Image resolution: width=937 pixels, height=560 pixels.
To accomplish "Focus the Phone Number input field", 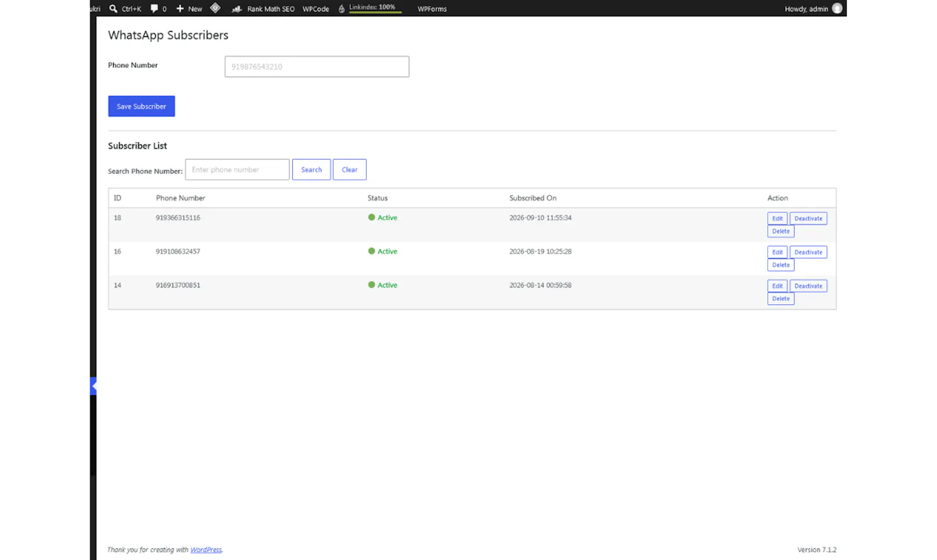I will [x=317, y=67].
